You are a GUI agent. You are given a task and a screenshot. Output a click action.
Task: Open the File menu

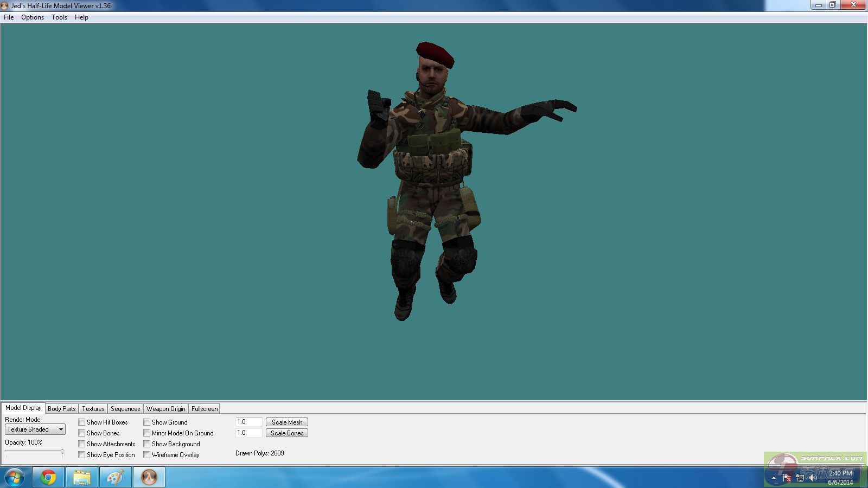(x=9, y=17)
